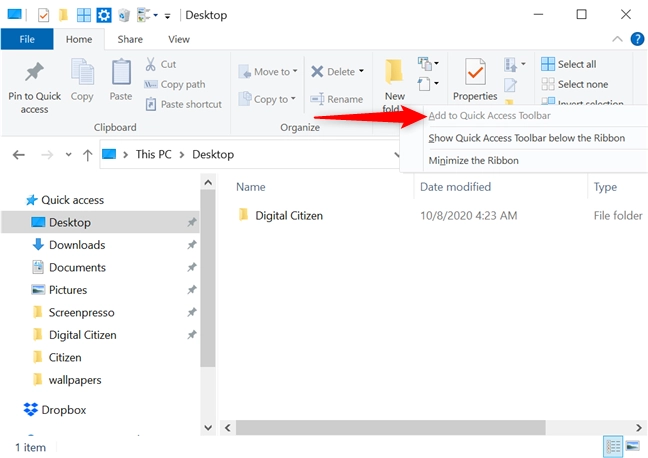Click the Copy button in the ribbon
The image size is (648, 458).
click(x=82, y=80)
